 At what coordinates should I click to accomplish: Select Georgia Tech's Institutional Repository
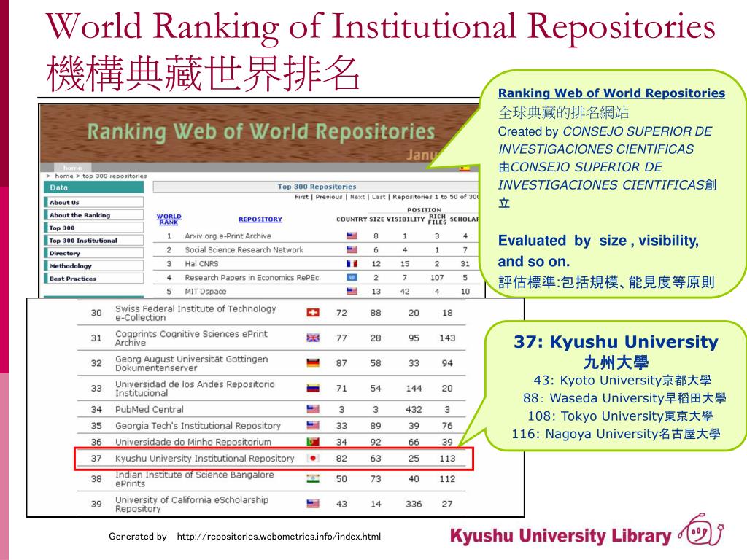tap(198, 425)
